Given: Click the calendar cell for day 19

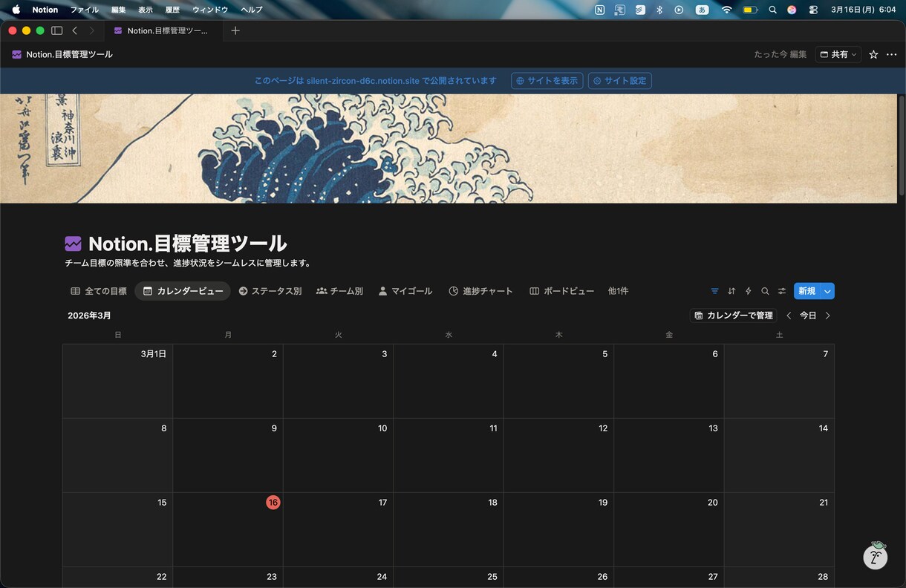Looking at the screenshot, I should click(558, 529).
